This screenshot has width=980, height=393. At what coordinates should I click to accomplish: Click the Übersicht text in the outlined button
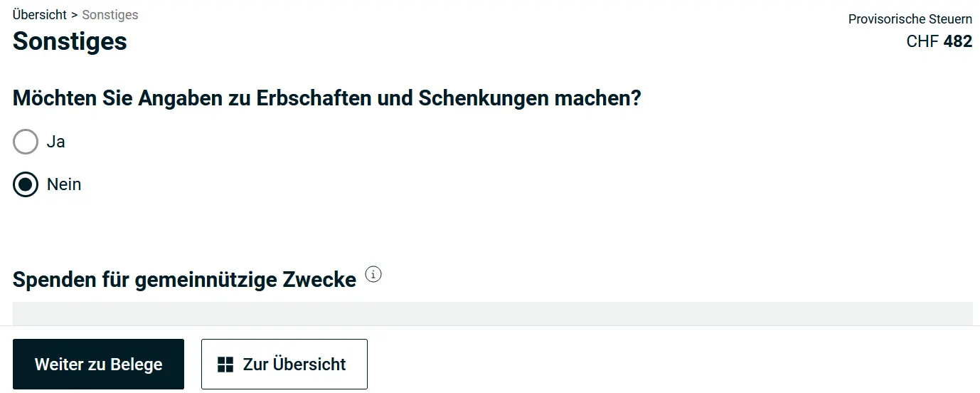click(309, 365)
